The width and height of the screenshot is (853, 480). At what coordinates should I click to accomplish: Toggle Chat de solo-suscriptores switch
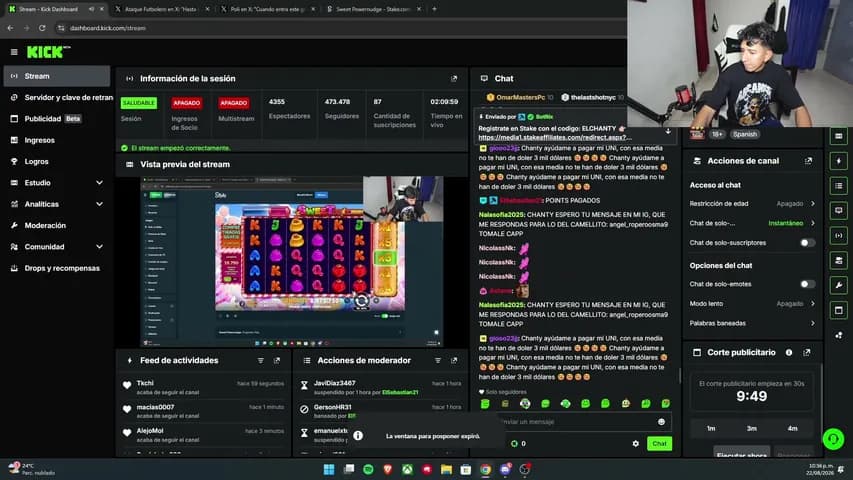point(808,243)
